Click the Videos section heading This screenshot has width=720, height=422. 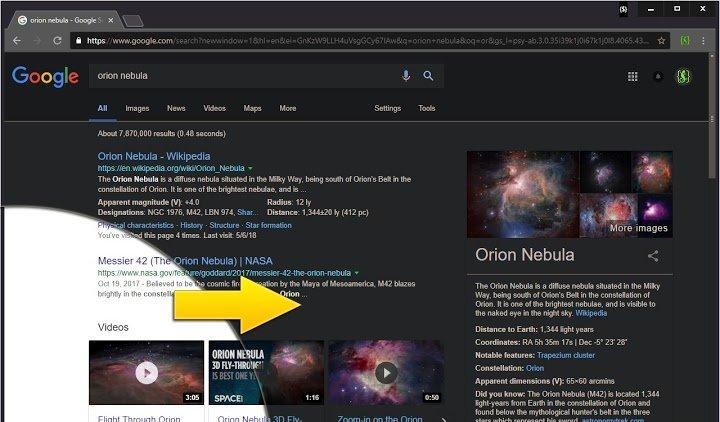click(x=113, y=327)
